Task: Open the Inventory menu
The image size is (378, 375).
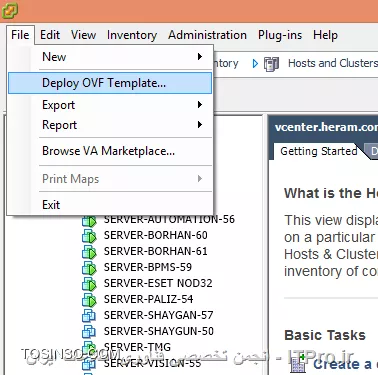Action: 132,35
